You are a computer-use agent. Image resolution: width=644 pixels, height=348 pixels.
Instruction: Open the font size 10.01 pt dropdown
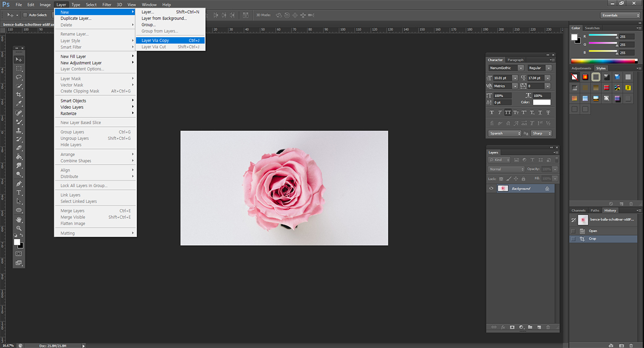pos(516,78)
